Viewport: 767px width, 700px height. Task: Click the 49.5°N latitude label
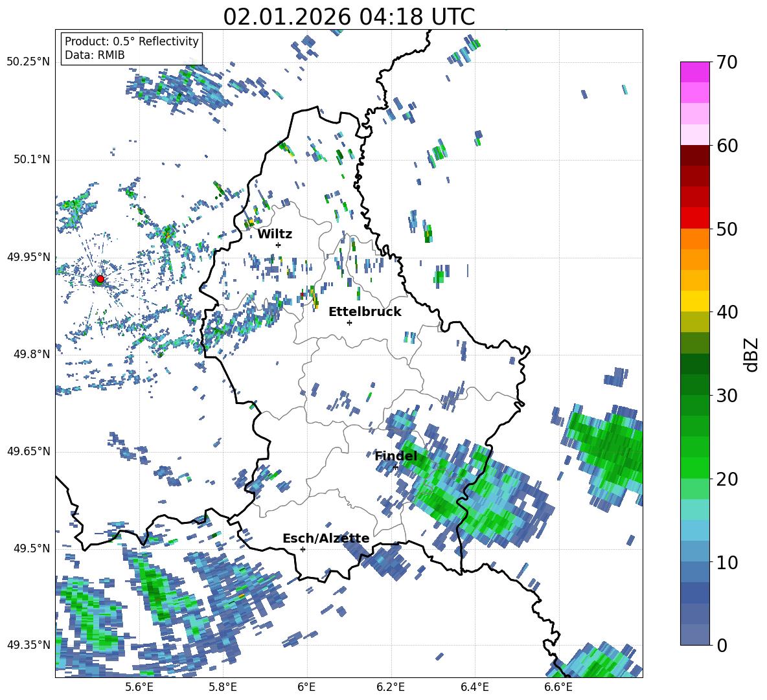32,548
